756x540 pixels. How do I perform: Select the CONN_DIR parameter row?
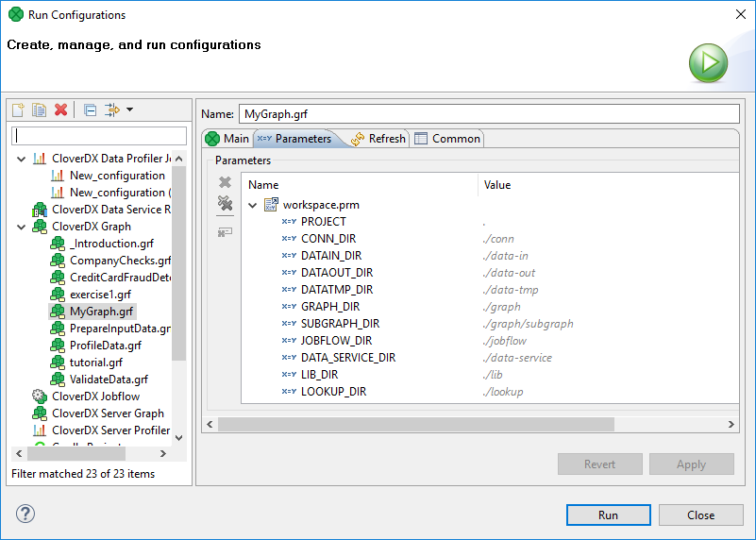pyautogui.click(x=490, y=239)
